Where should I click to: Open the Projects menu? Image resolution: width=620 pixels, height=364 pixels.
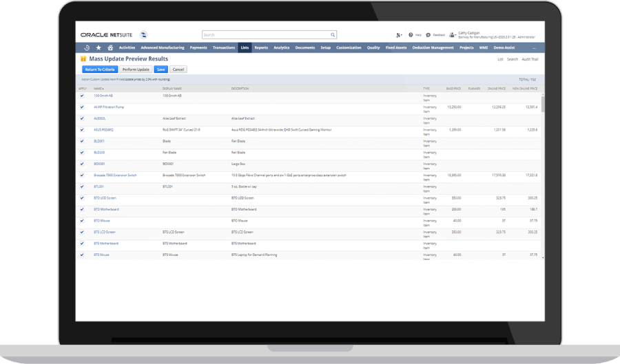click(466, 47)
